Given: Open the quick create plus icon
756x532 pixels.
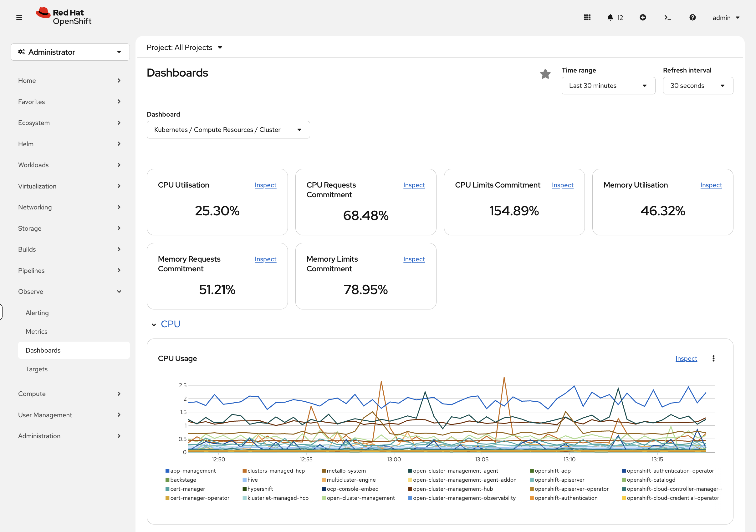Looking at the screenshot, I should pos(643,18).
